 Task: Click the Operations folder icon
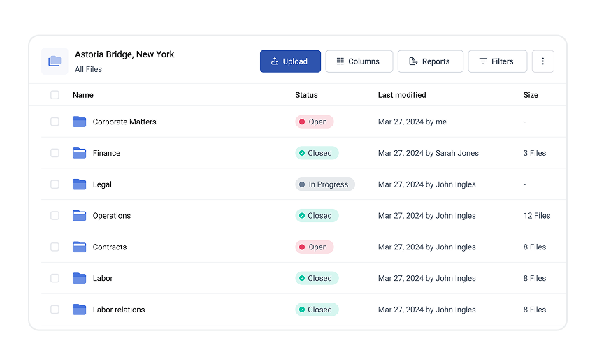point(79,216)
